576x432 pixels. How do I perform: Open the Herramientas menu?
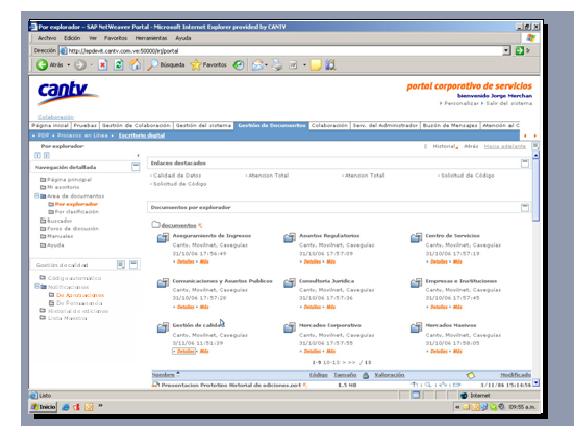click(x=151, y=38)
